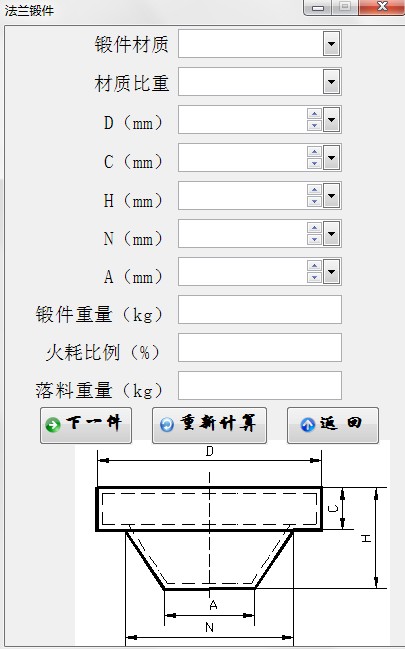Click the green arrow icon on 下一件
The image size is (405, 649).
click(53, 425)
